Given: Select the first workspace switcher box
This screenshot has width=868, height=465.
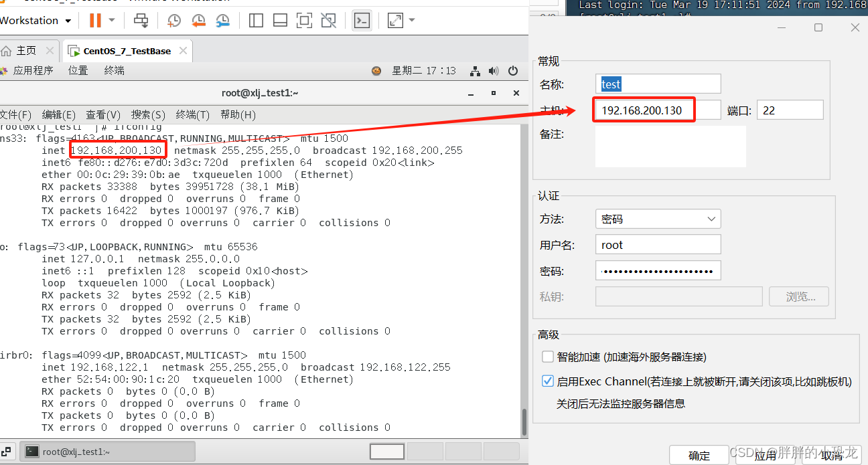Looking at the screenshot, I should (x=387, y=452).
